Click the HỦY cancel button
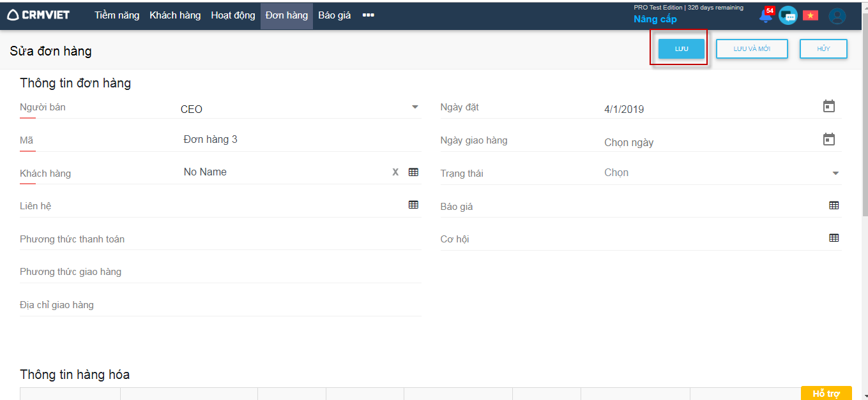868x400 pixels. (x=823, y=49)
